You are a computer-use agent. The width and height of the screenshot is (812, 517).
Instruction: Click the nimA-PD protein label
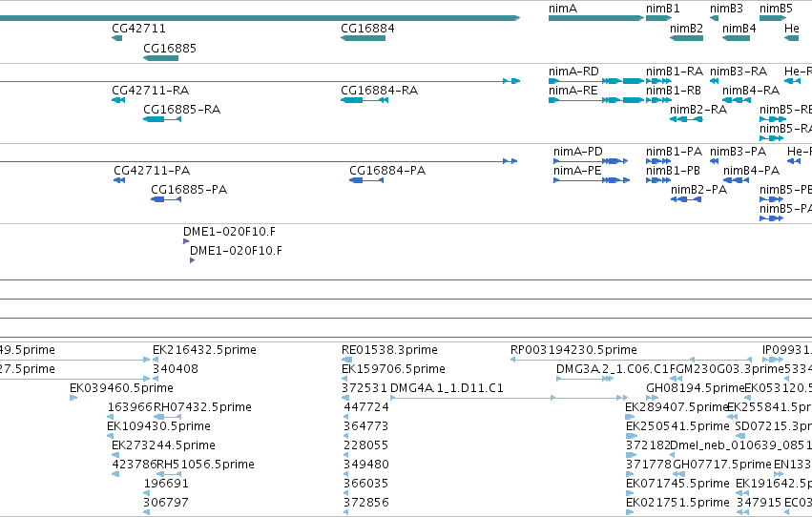[x=578, y=152]
